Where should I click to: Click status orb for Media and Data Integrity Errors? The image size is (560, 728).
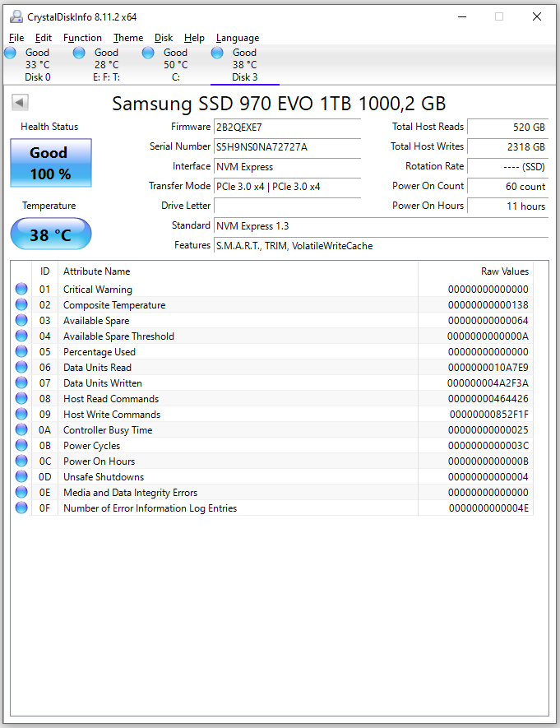[x=21, y=492]
